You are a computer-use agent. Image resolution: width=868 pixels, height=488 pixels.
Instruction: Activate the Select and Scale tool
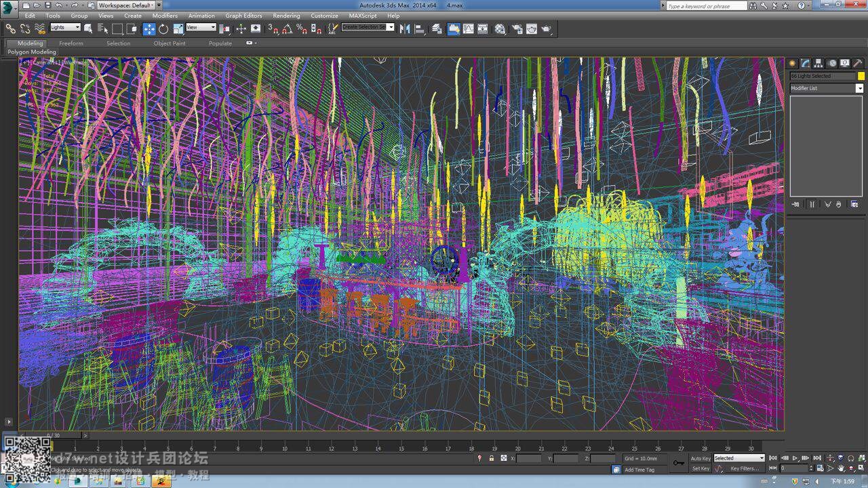point(178,28)
